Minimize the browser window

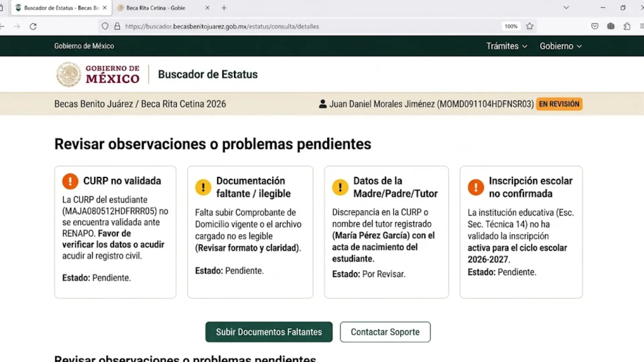coord(603,7)
